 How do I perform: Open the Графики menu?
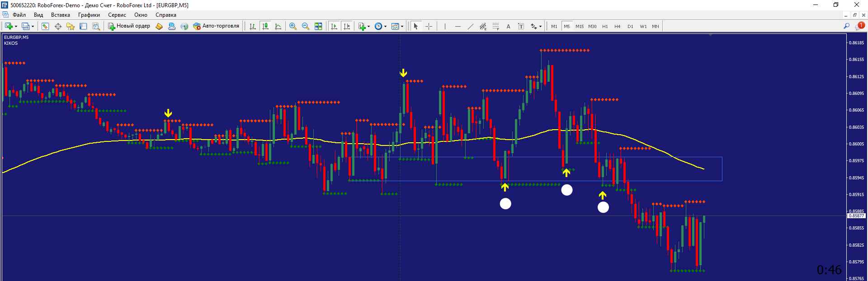coord(89,15)
